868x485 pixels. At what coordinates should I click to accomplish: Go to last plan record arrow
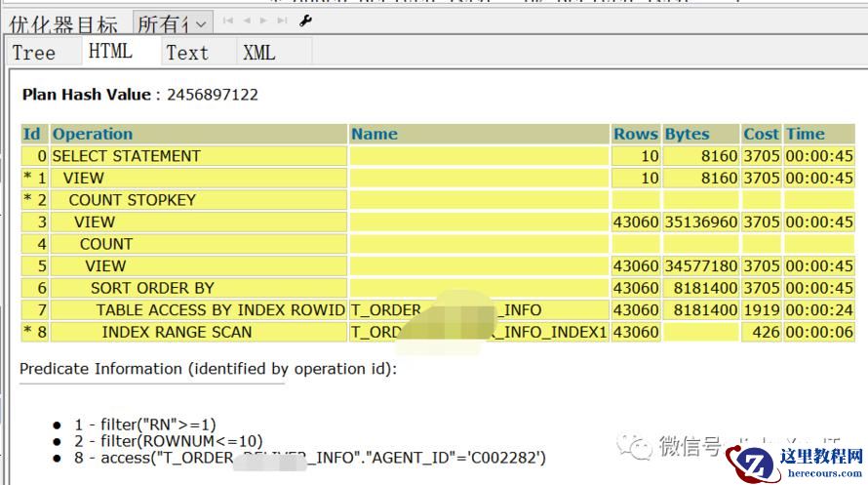pos(282,20)
